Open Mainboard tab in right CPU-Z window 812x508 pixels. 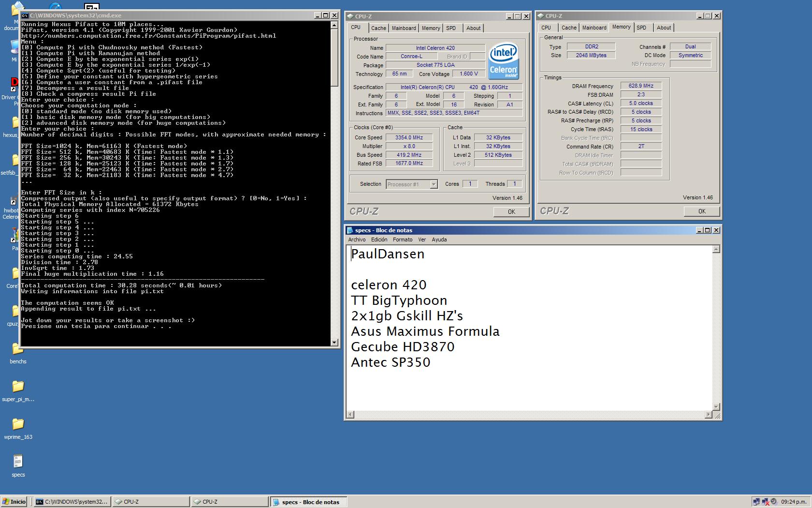click(594, 28)
